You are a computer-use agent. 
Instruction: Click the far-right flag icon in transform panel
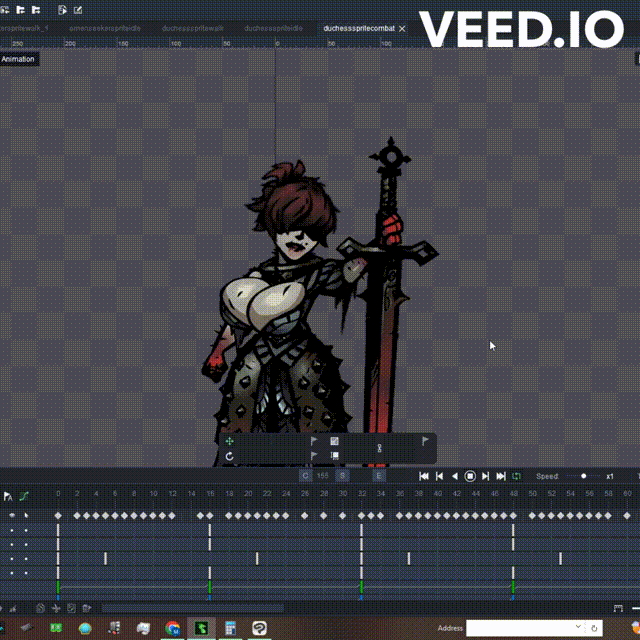[425, 441]
